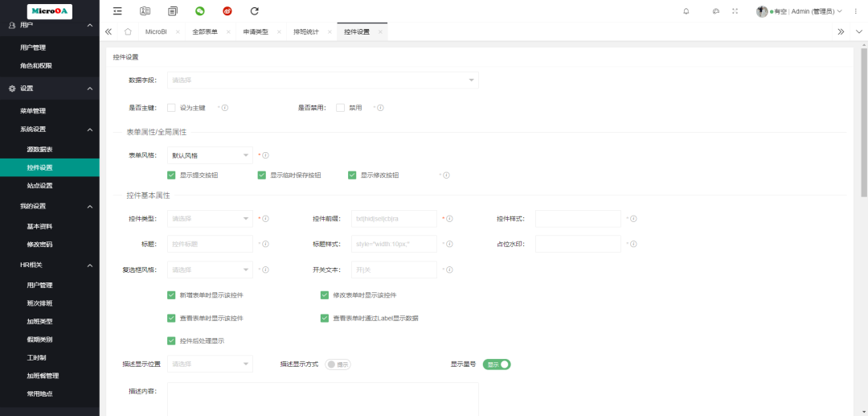Click the Weibo icon in top toolbar
The width and height of the screenshot is (868, 416).
(227, 11)
